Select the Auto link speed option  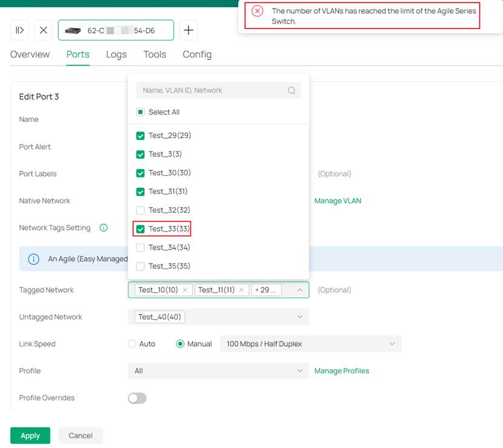(131, 344)
